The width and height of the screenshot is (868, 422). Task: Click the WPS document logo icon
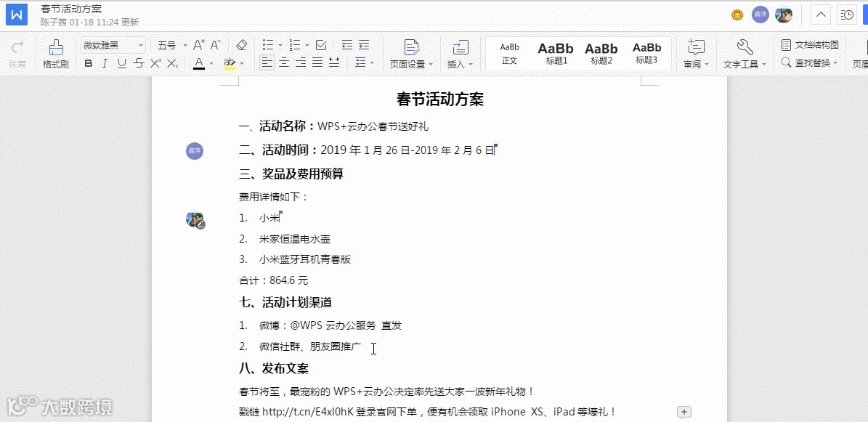click(17, 15)
